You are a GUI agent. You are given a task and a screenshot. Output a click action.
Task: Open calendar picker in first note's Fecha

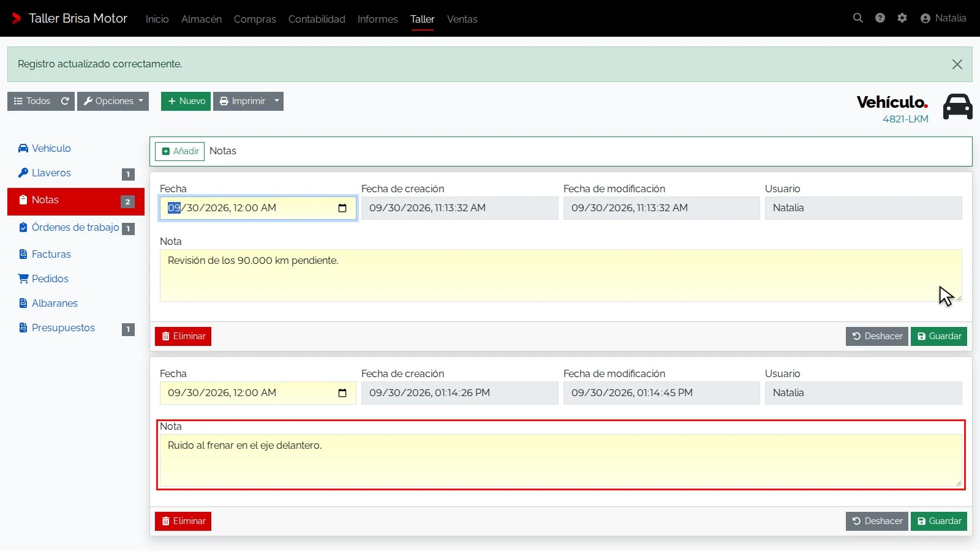click(x=342, y=208)
